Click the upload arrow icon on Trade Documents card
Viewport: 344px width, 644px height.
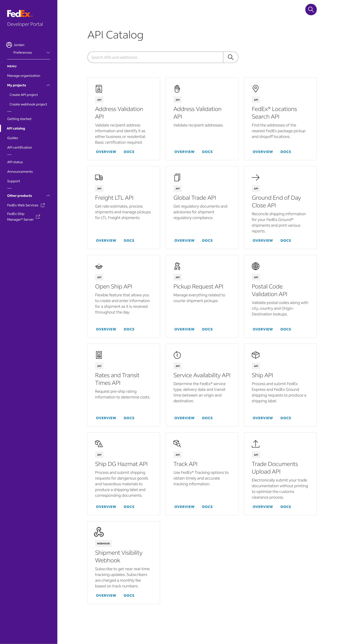pyautogui.click(x=256, y=444)
